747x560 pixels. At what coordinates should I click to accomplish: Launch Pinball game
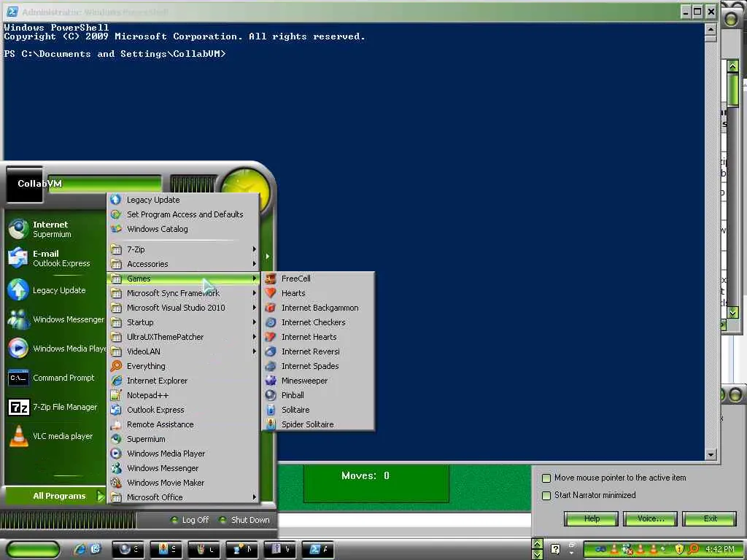tap(318, 395)
